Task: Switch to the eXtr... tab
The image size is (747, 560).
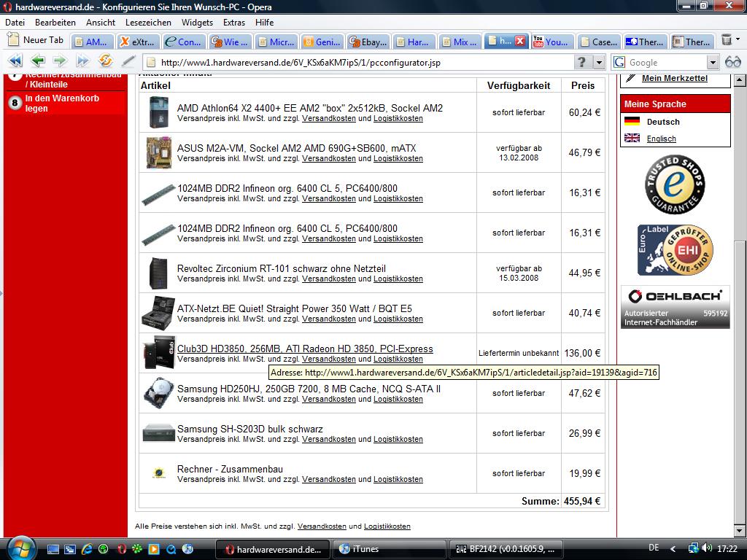Action: pos(138,42)
